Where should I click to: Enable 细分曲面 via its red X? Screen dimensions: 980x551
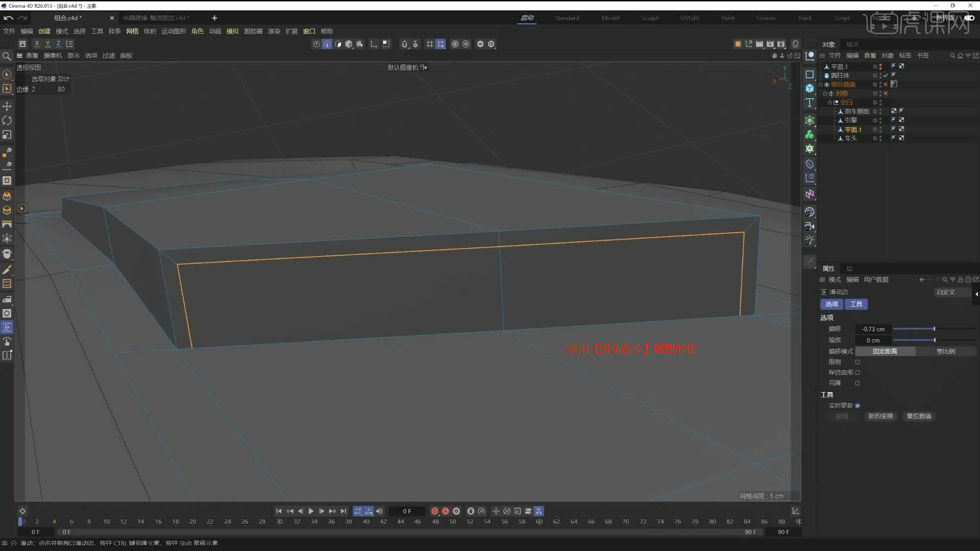click(x=886, y=85)
